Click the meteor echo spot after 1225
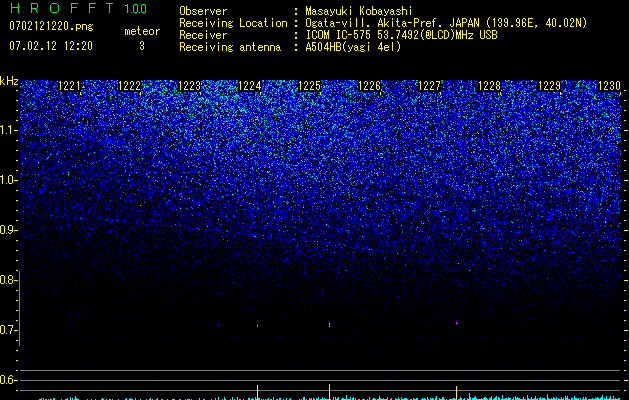The width and height of the screenshot is (629, 400). [329, 324]
